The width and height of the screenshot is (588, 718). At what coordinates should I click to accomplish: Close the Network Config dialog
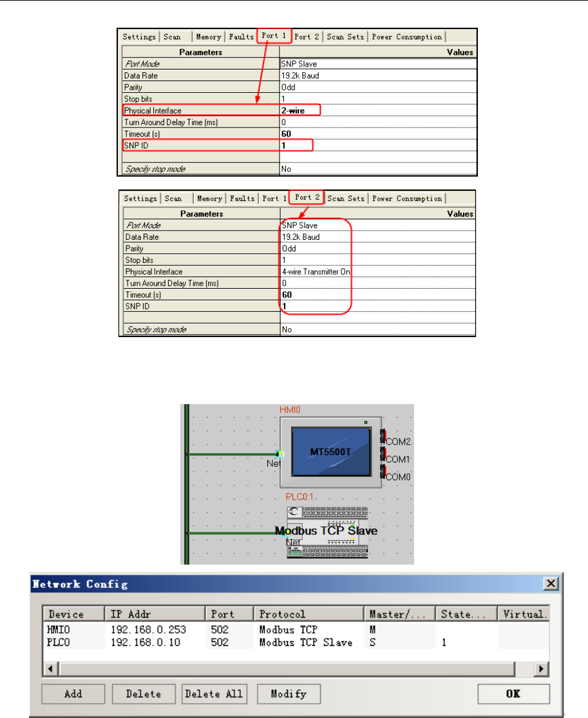pos(551,583)
